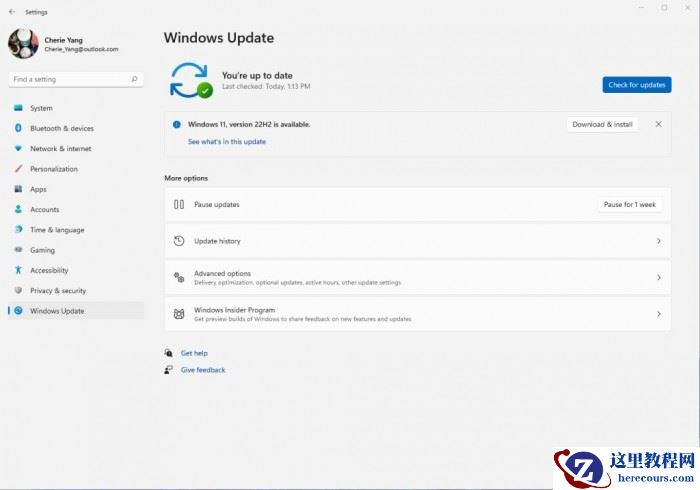Click Download & install for 22H2
700x490 pixels.
click(x=602, y=125)
